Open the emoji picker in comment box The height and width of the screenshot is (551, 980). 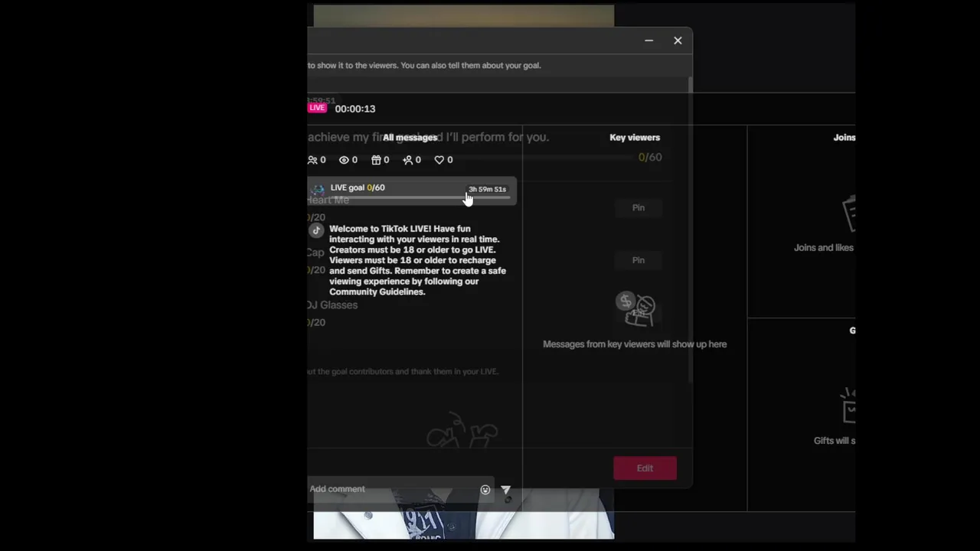point(485,490)
